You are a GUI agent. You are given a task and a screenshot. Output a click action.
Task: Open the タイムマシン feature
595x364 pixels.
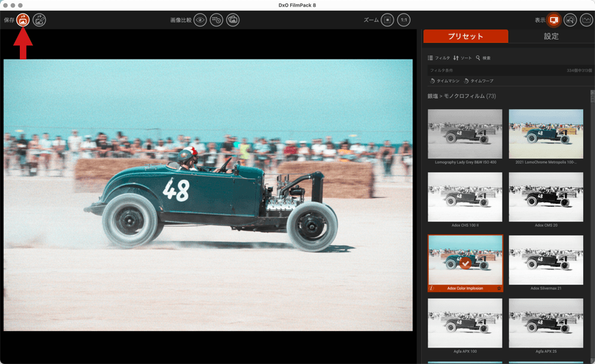444,81
